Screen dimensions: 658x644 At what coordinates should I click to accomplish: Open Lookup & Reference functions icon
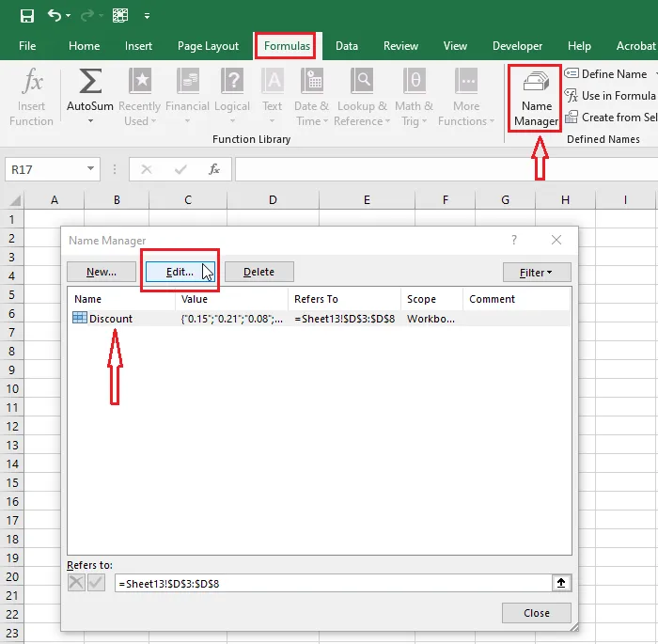coord(362,81)
